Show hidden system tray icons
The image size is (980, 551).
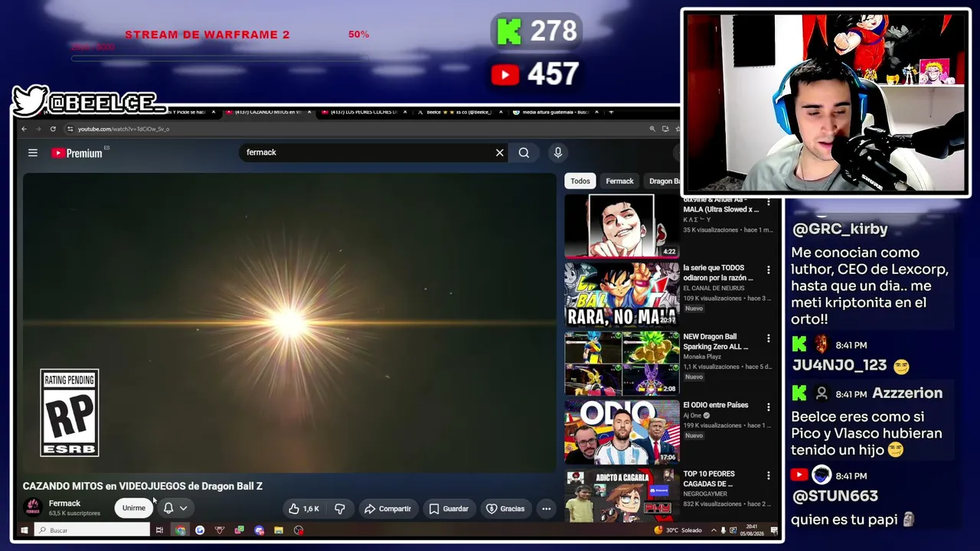click(714, 530)
